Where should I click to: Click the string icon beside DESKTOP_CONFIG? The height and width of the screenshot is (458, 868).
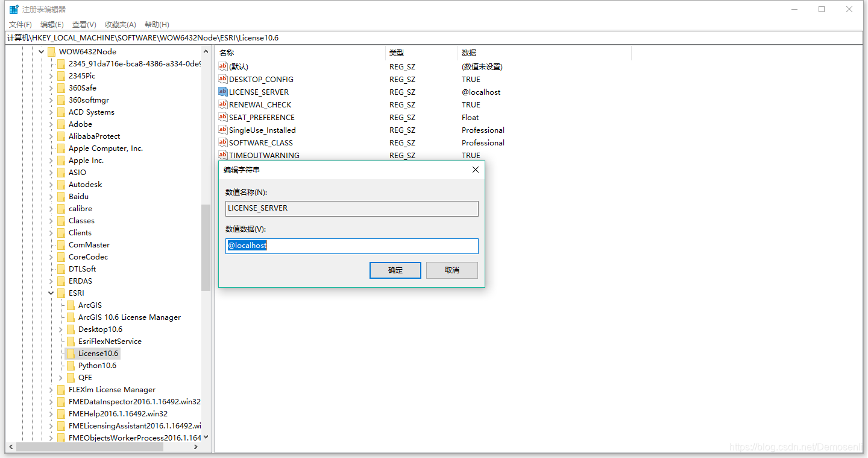223,79
